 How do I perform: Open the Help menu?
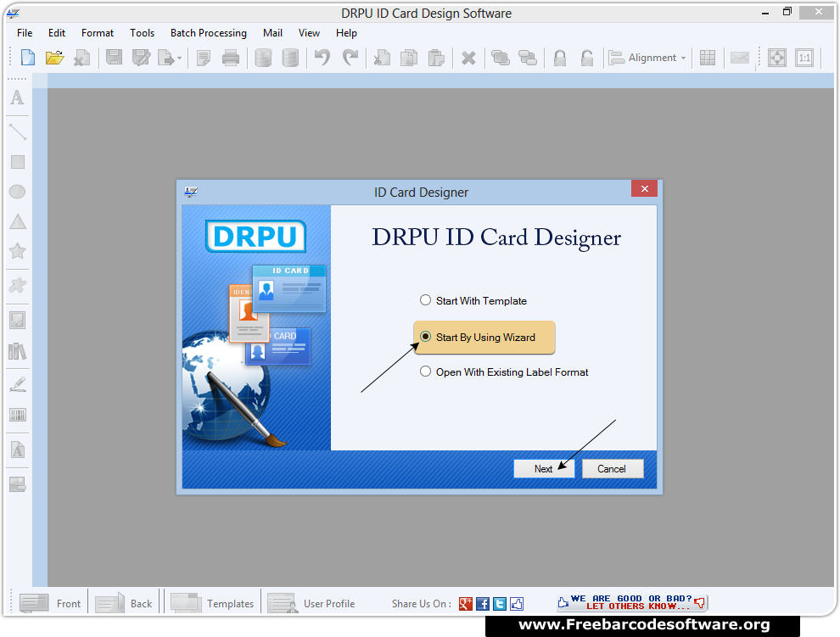coord(347,33)
